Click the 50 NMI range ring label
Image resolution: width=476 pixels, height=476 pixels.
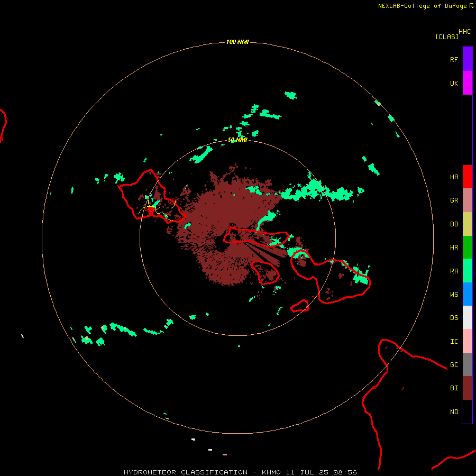click(x=237, y=140)
